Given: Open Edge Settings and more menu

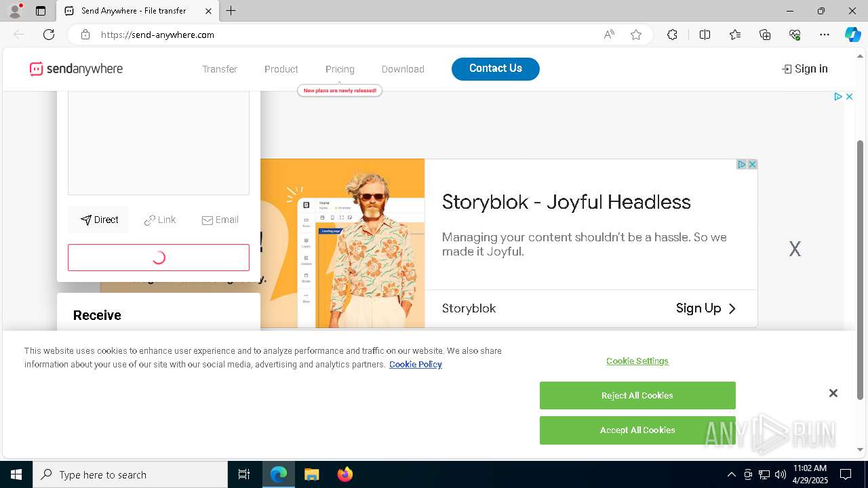Looking at the screenshot, I should point(825,35).
